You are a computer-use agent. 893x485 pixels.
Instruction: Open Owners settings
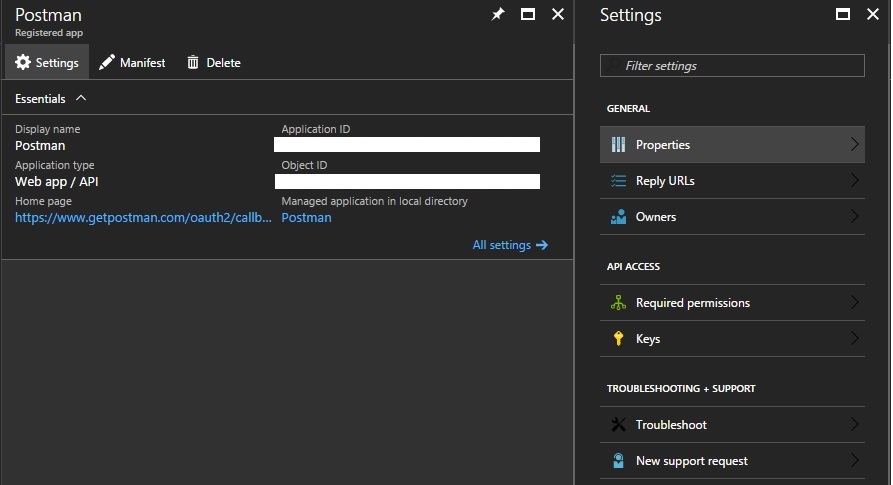point(732,216)
